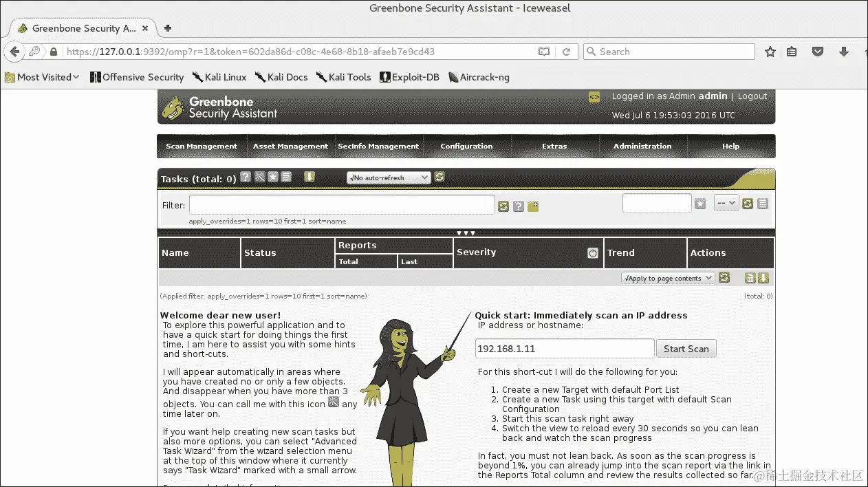Open the Extras menu
868x487 pixels.
click(554, 146)
